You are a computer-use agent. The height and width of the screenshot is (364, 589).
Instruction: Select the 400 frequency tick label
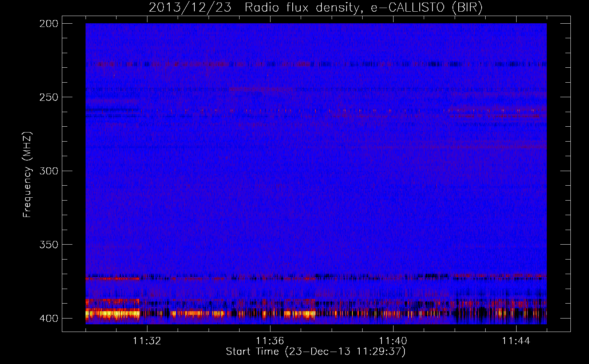49,318
